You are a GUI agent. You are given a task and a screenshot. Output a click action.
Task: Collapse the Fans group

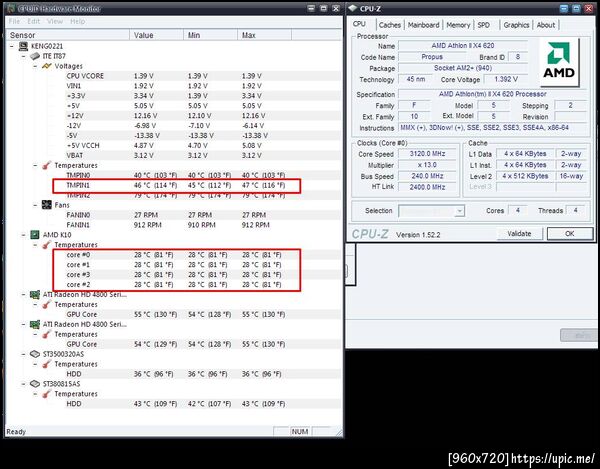[35, 205]
